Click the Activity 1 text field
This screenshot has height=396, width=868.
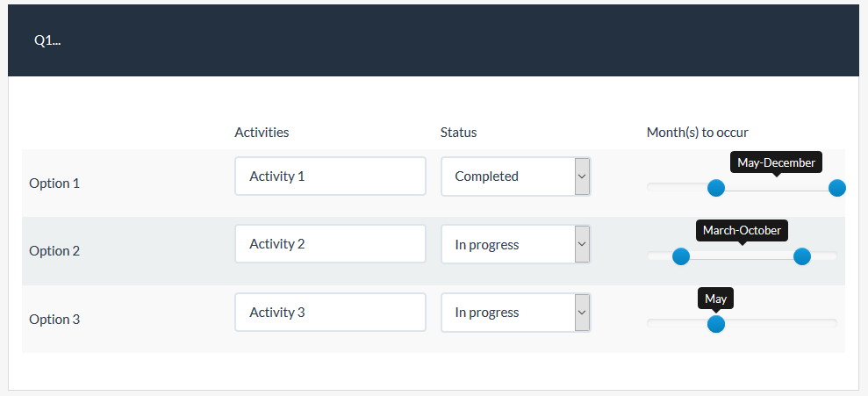pos(330,176)
